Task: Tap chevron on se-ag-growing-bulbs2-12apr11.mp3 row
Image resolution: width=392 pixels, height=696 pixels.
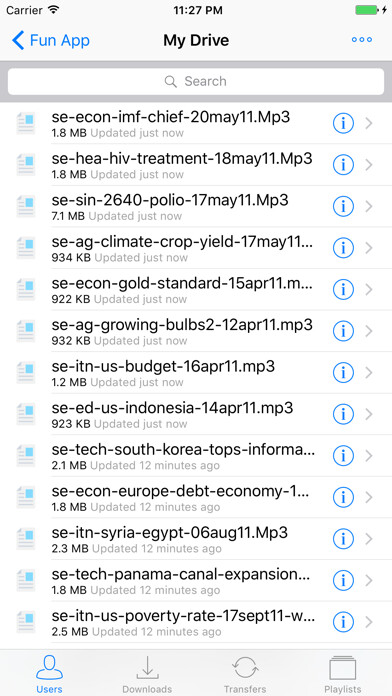Action: 368,331
